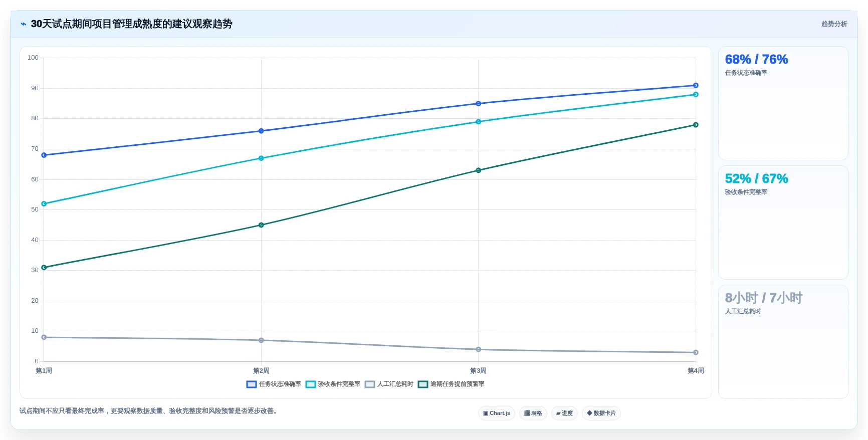Viewport: 868px width, 440px height.
Task: Click the 50 y-axis tick label
Action: coord(35,209)
